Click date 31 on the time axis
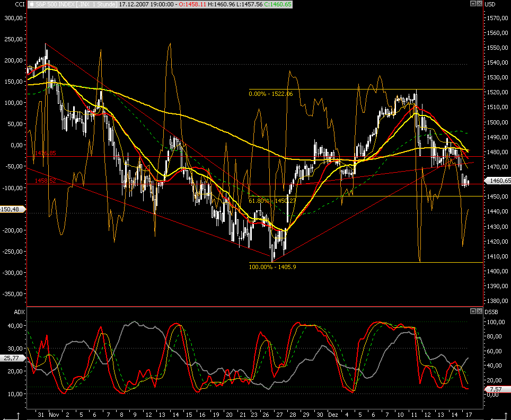 (41, 415)
